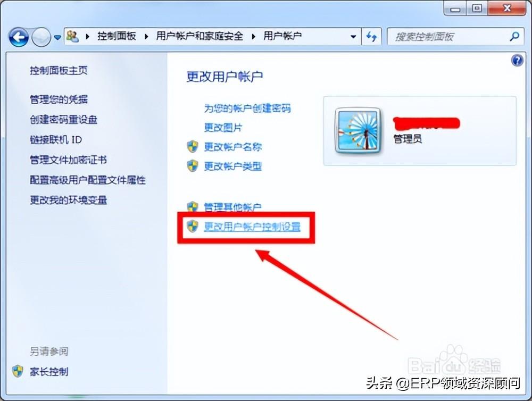The height and width of the screenshot is (401, 532).
Task: Click the refresh button beside address bar
Action: click(x=371, y=36)
